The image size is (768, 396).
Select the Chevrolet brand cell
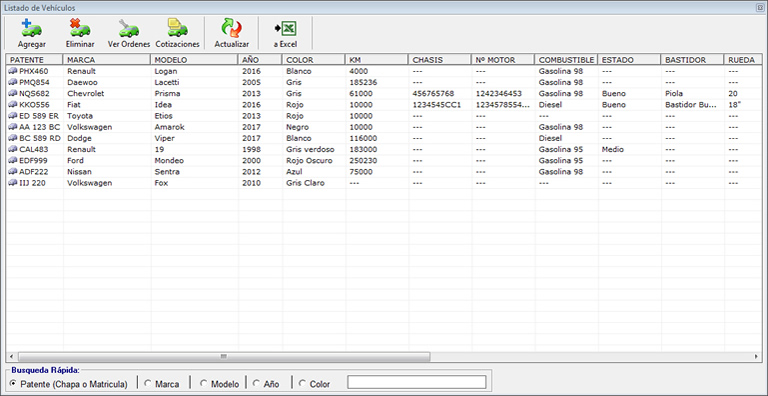86,94
